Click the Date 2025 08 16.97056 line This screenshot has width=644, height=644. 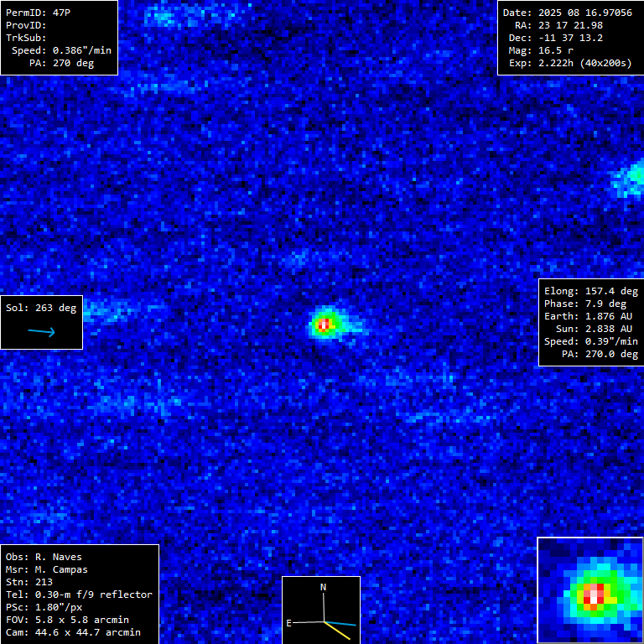click(567, 13)
